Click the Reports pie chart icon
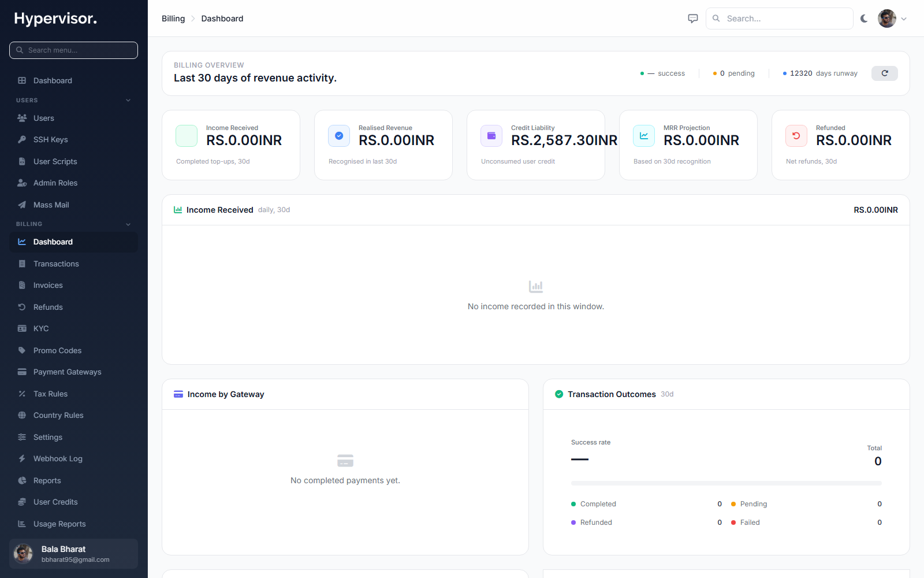 (22, 480)
